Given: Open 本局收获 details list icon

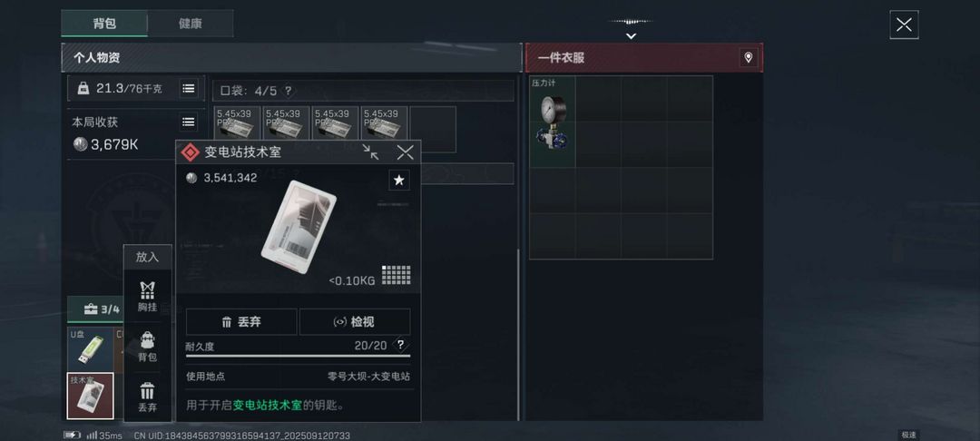Looking at the screenshot, I should (x=188, y=122).
